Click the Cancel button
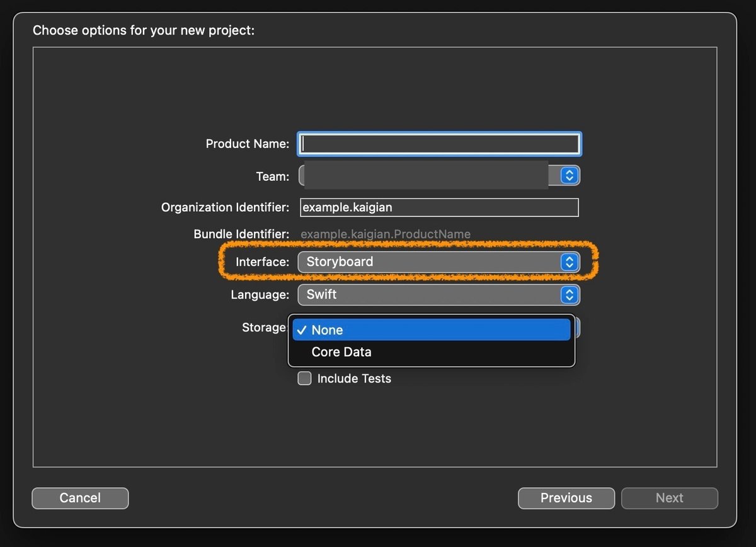Image resolution: width=756 pixels, height=547 pixels. pos(80,498)
